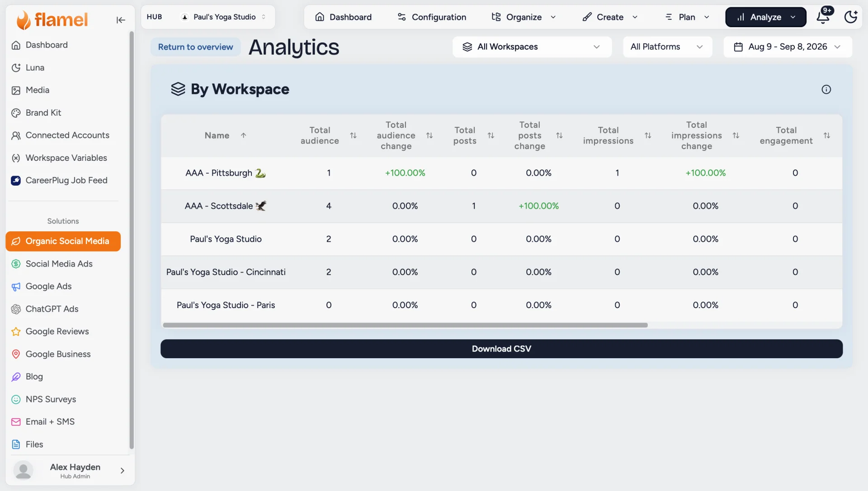Image resolution: width=868 pixels, height=491 pixels.
Task: Sort by Total posts change column
Action: [559, 136]
